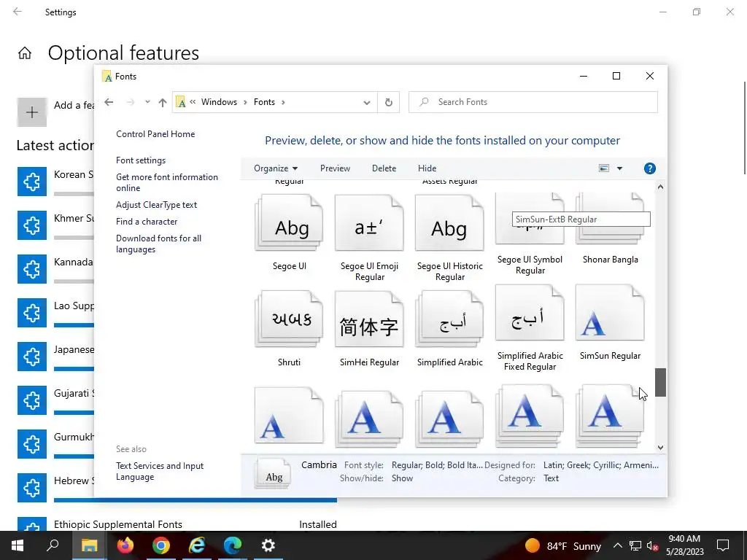This screenshot has height=560, width=747.
Task: Click Hide in the Fonts toolbar
Action: pos(427,168)
